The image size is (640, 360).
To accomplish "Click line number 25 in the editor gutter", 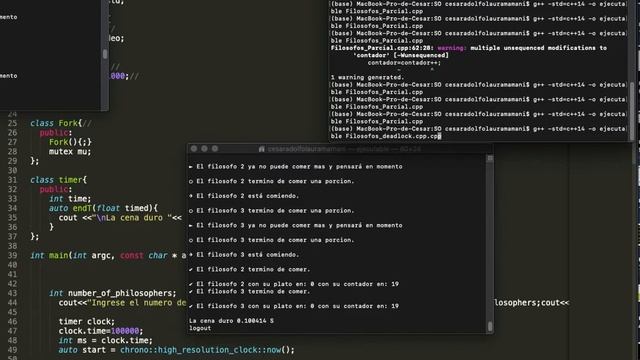I will [13, 123].
